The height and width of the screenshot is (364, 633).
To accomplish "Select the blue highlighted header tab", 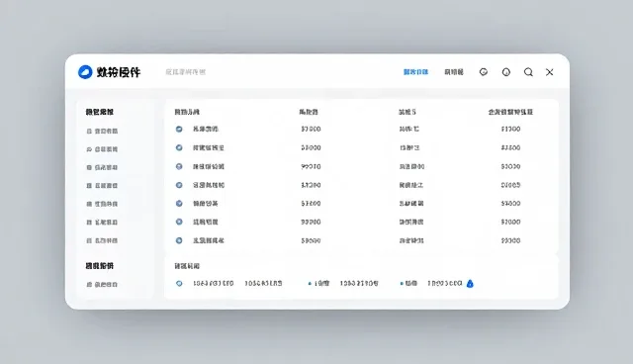I will pyautogui.click(x=415, y=72).
